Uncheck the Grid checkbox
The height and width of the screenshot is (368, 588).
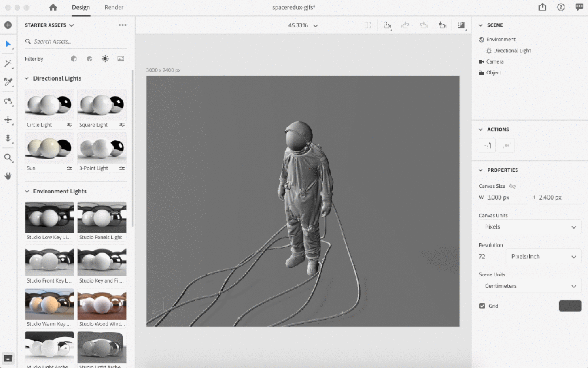click(483, 306)
